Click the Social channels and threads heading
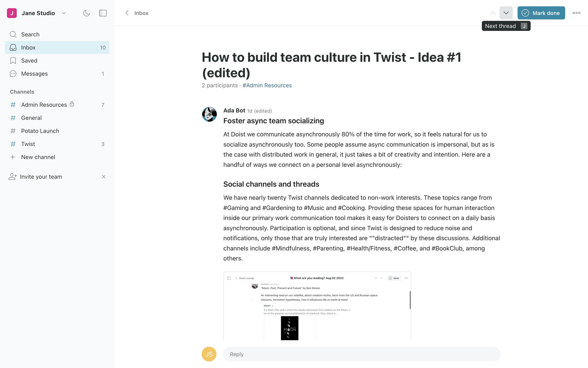 (271, 184)
